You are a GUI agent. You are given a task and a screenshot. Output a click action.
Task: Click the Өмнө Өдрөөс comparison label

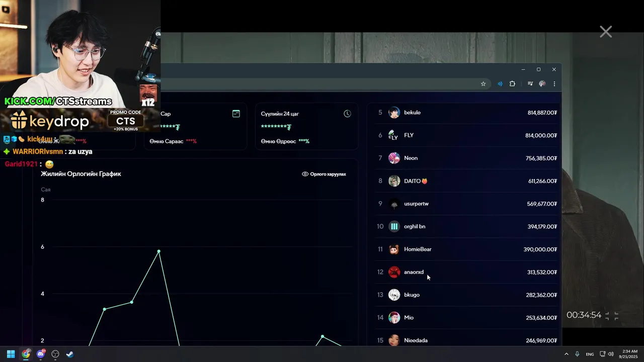tap(278, 141)
